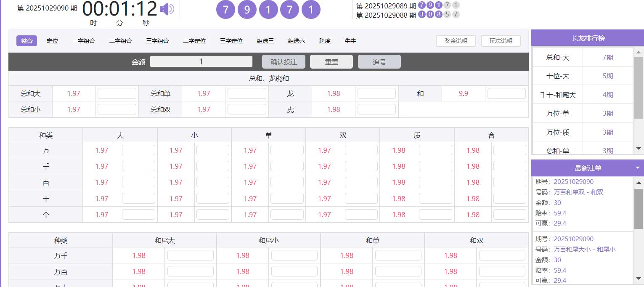644x287 pixels.
Task: Click the large purple 9 result ball
Action: 247,10
